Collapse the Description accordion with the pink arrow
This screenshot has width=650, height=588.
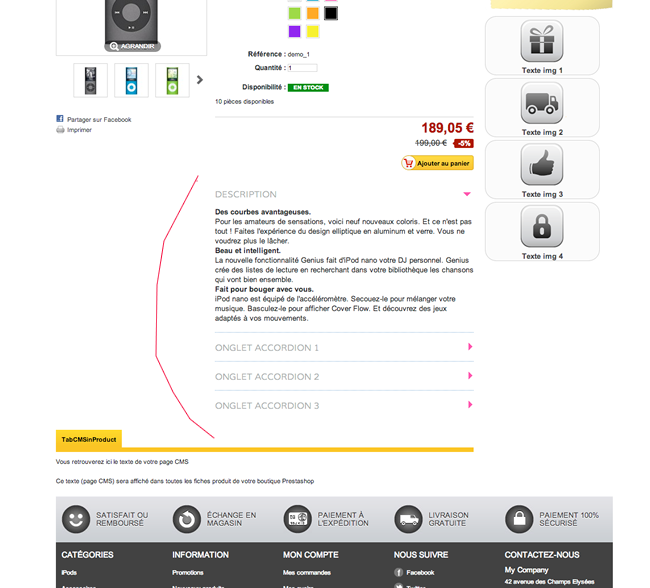[x=467, y=194]
